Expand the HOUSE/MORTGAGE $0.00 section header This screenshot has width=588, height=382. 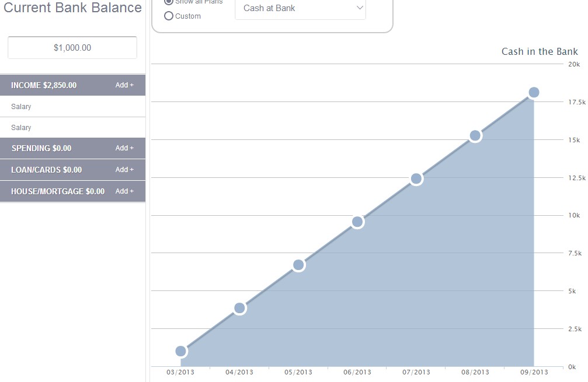[58, 191]
